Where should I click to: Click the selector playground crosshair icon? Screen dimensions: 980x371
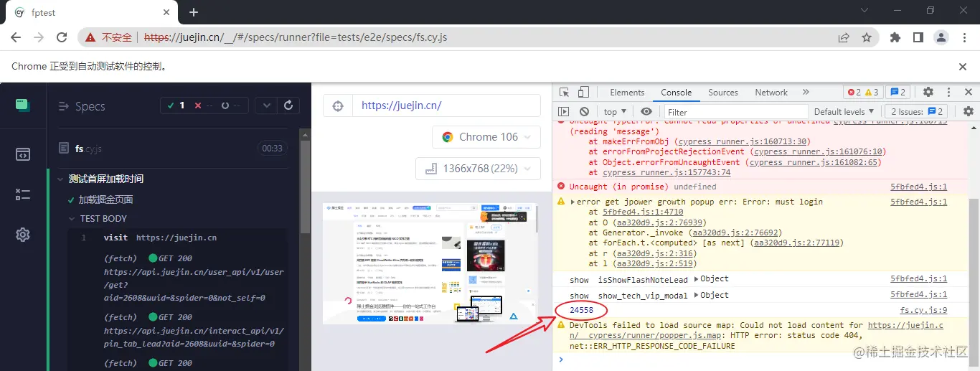click(338, 105)
